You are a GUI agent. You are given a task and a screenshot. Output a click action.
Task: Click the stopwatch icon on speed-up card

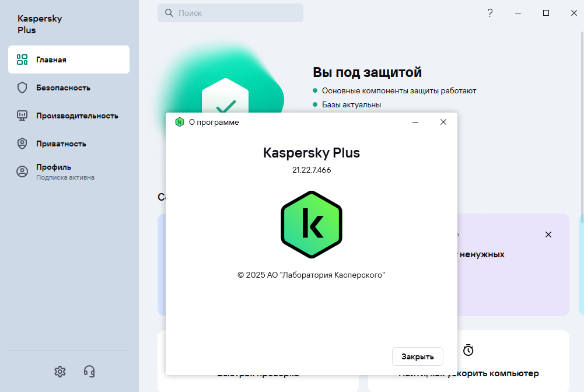468,350
